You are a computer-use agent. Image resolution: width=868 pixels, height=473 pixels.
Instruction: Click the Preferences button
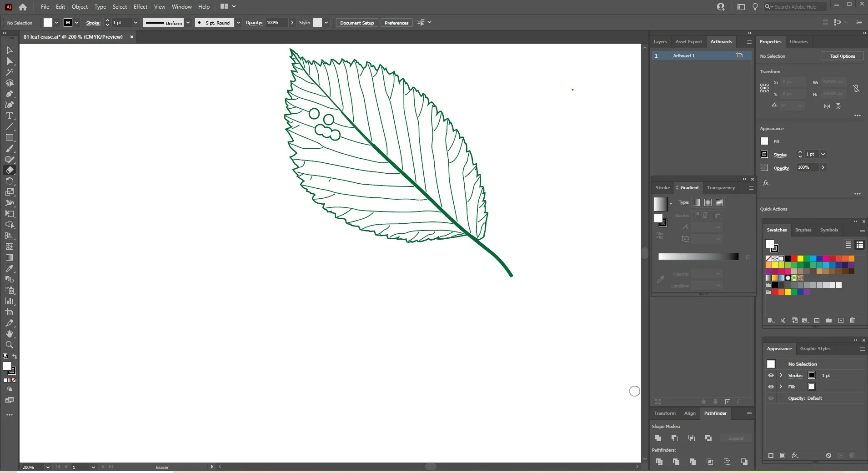coord(396,23)
